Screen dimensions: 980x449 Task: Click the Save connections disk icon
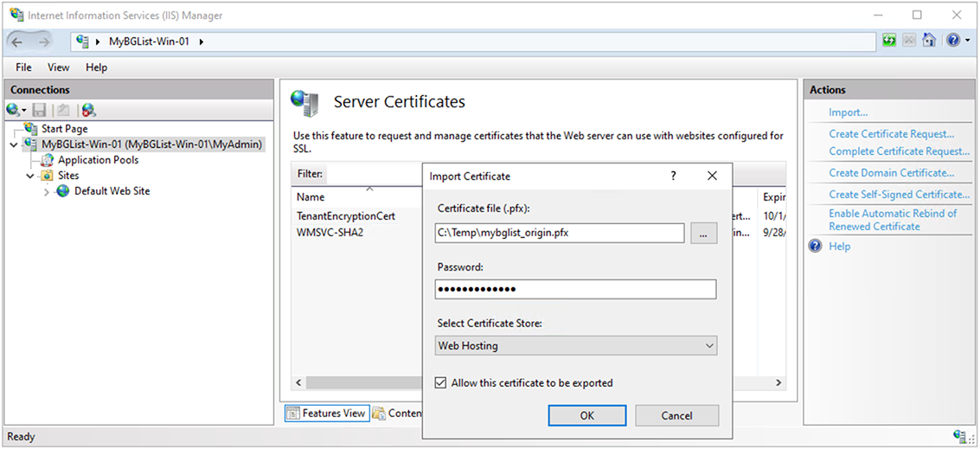tap(40, 111)
